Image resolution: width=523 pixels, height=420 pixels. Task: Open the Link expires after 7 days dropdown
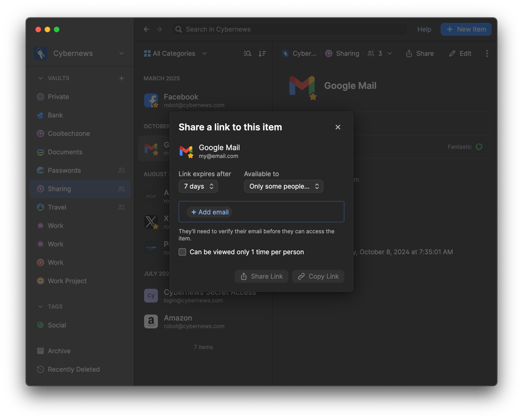click(x=198, y=186)
